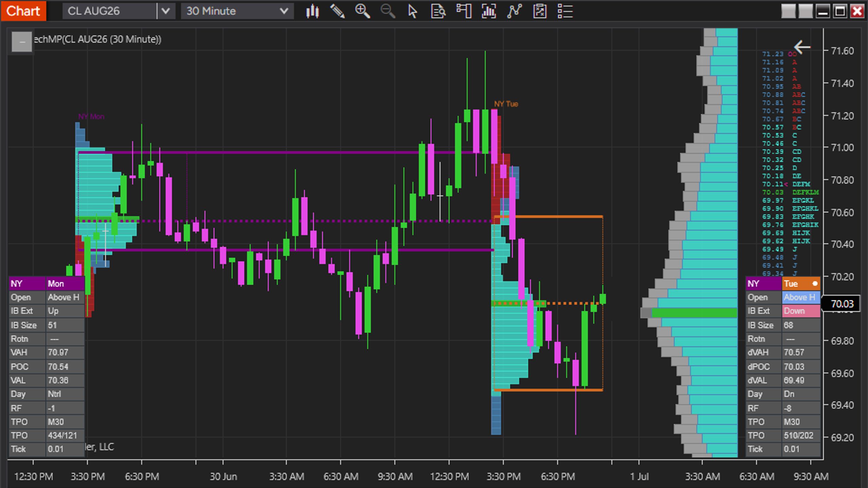Open the bar type chart style selector

pos(312,11)
